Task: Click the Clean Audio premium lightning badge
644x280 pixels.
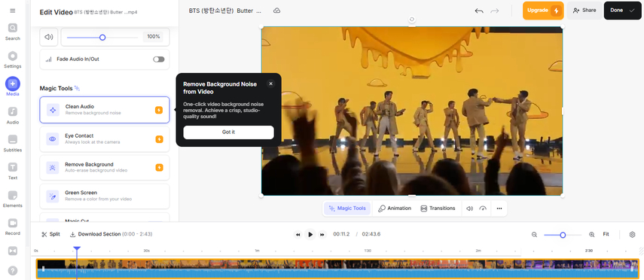Action: point(159,110)
